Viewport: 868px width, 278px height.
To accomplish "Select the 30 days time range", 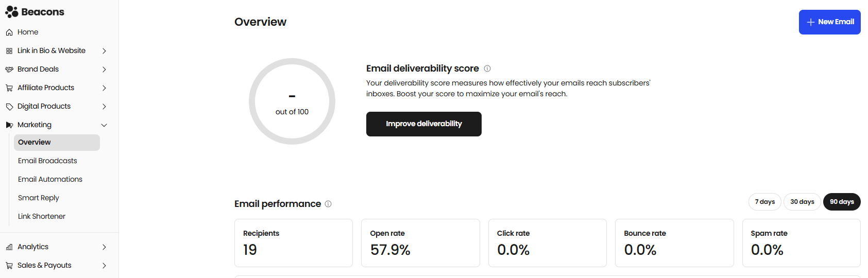I will click(802, 202).
